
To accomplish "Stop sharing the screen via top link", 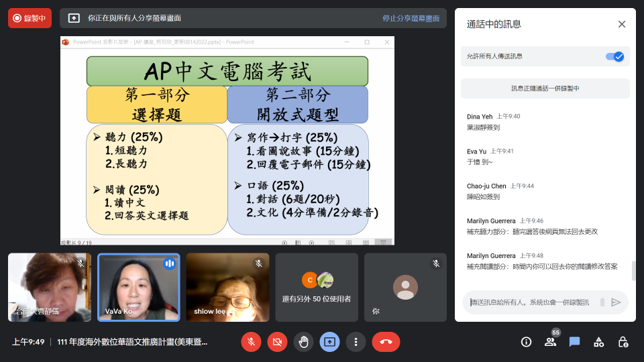I will coord(411,19).
